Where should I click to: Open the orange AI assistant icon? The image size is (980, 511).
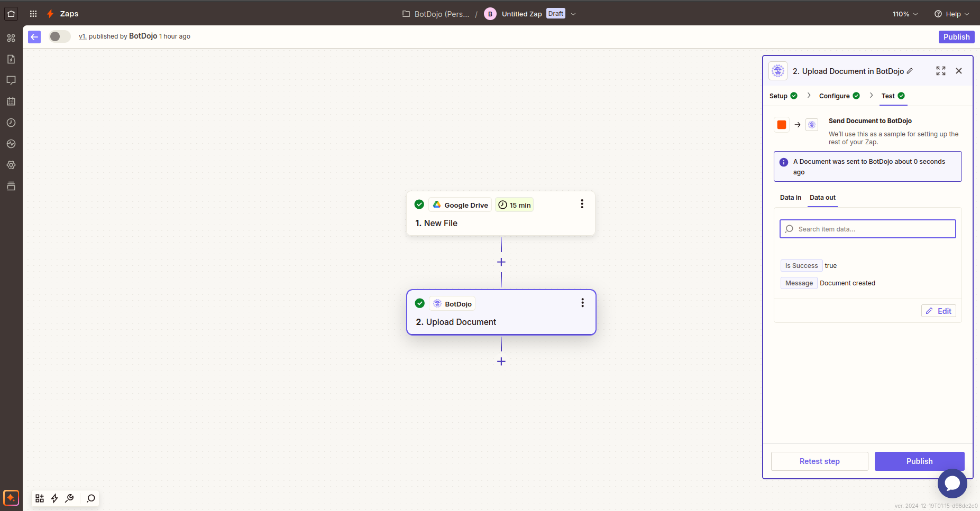click(x=11, y=498)
